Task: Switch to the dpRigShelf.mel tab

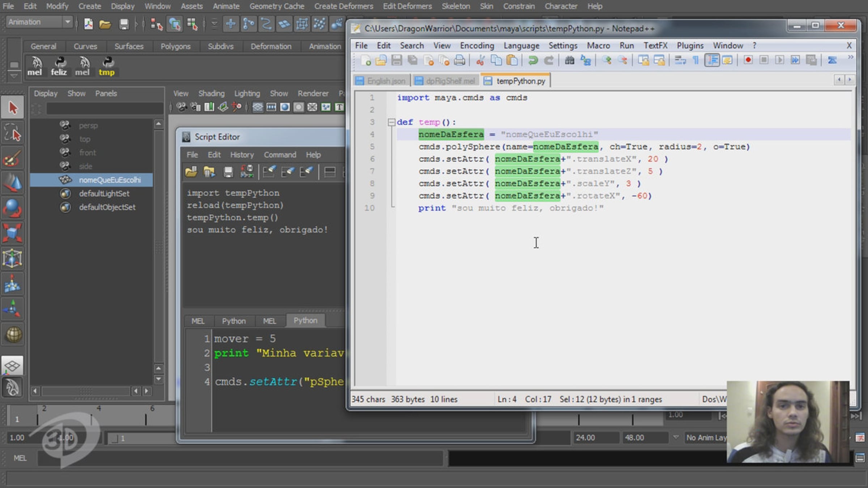Action: 445,81
